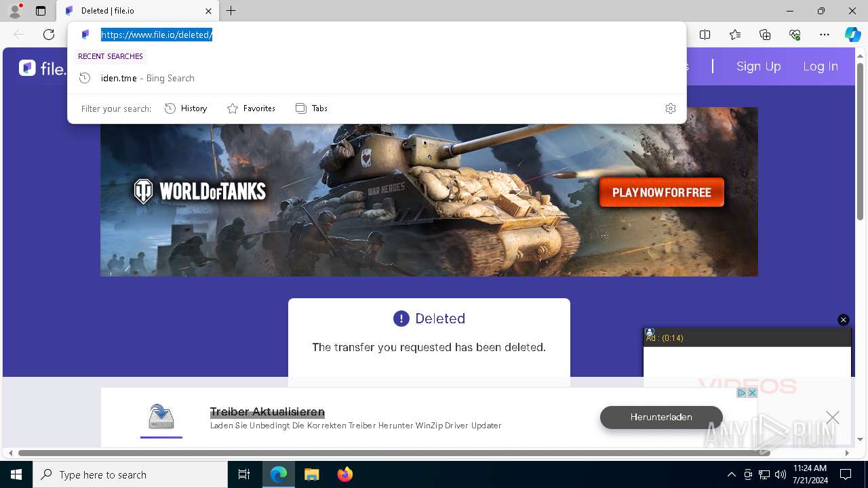Image resolution: width=868 pixels, height=488 pixels.
Task: Close bottom ad with blue X icon
Action: tap(752, 393)
